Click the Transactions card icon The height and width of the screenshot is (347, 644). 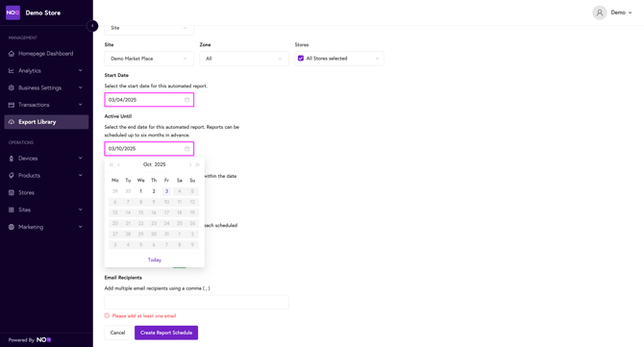(12, 105)
